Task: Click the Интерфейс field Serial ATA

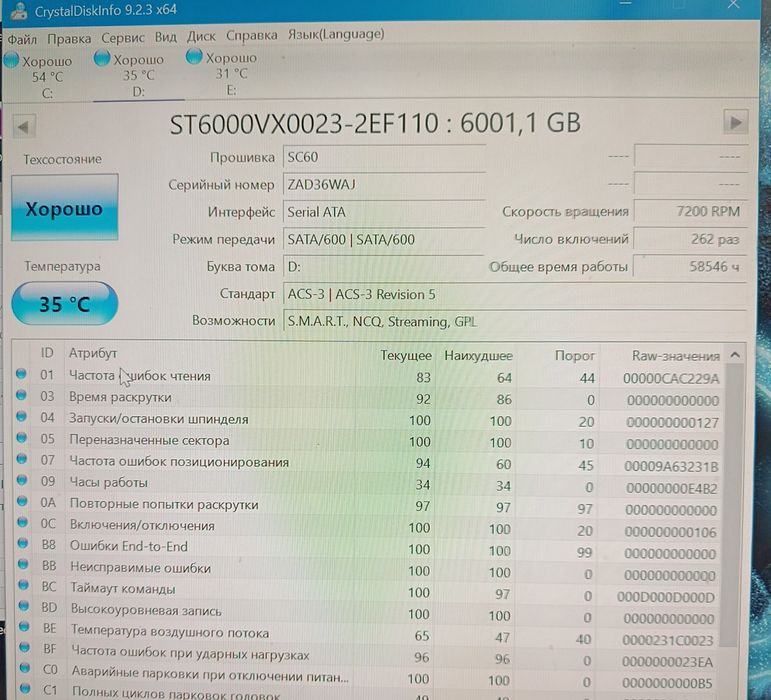Action: coord(384,212)
